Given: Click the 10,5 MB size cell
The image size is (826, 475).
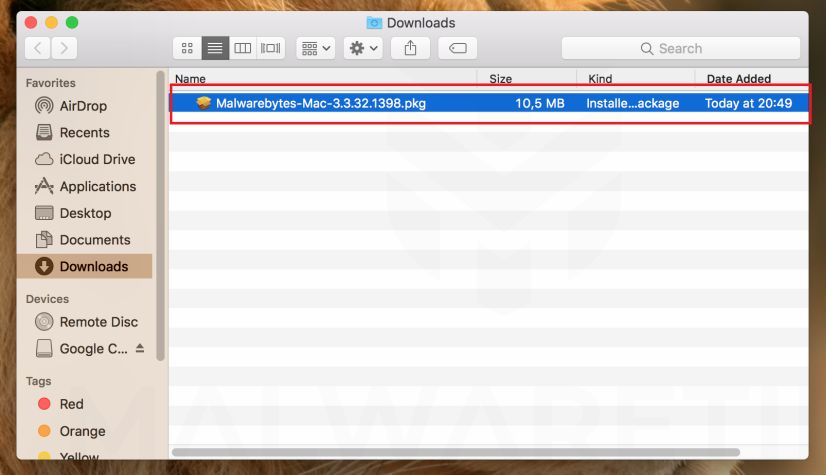Looking at the screenshot, I should 539,103.
